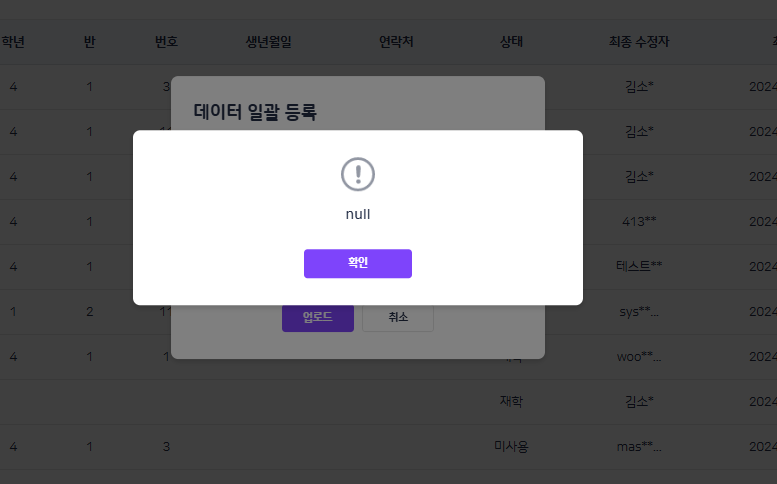Select the 반 column header
Screen dimensions: 777x484
[x=90, y=42]
